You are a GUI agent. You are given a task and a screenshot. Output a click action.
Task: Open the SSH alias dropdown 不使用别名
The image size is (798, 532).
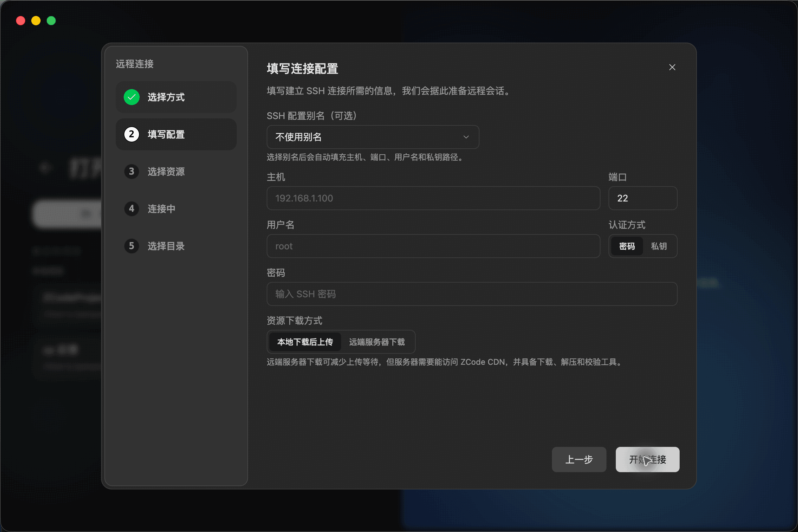373,137
